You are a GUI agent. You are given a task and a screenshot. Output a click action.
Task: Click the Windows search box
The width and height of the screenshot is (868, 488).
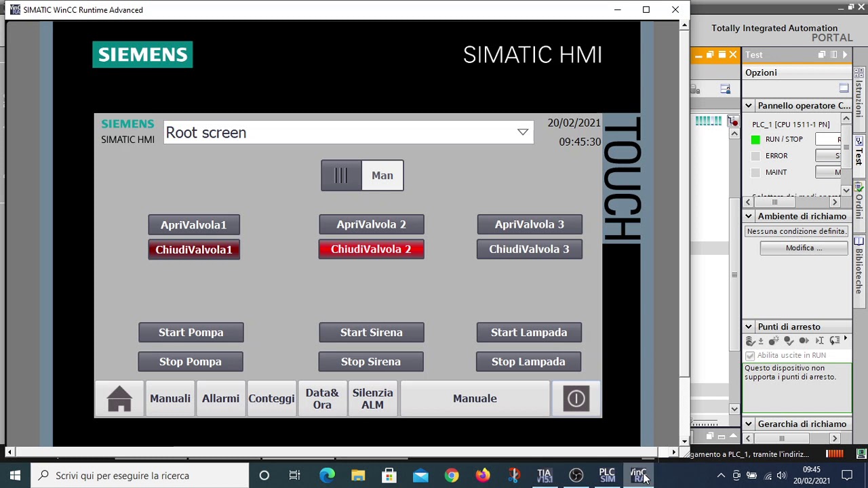coord(140,476)
